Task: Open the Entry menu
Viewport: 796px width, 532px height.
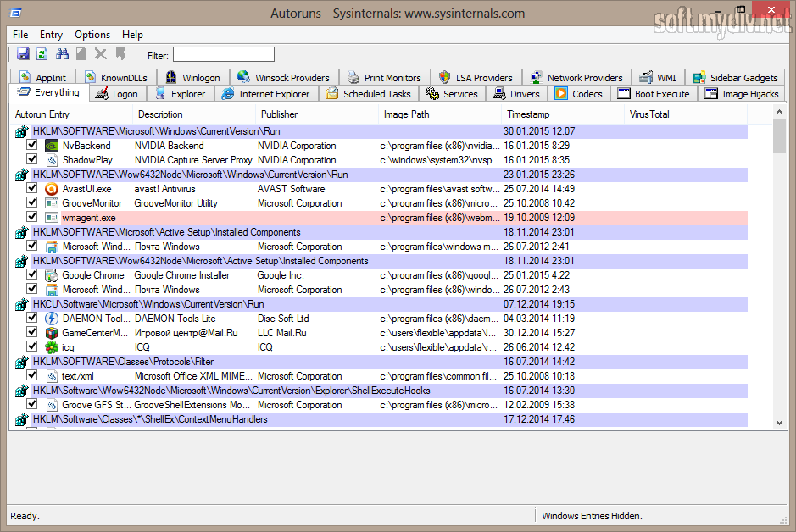Action: tap(51, 35)
